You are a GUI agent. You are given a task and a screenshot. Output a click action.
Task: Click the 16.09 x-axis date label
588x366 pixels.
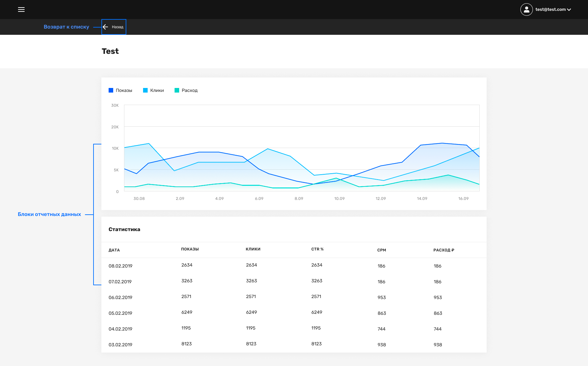(463, 199)
